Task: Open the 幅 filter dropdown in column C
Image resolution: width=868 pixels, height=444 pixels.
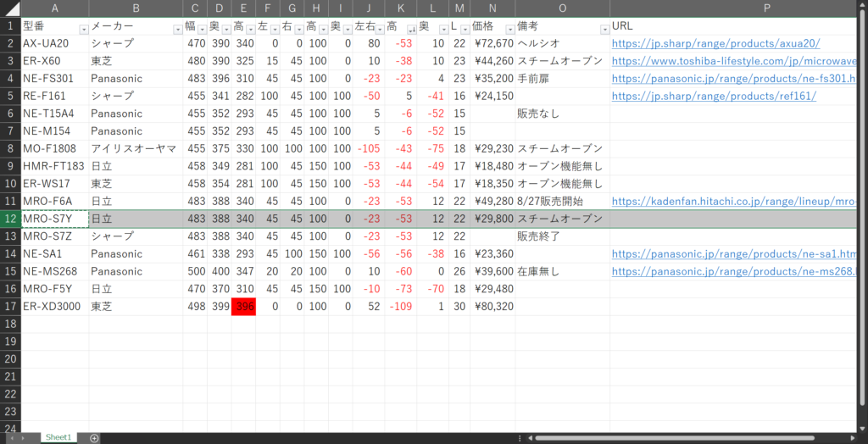Action: [x=203, y=30]
